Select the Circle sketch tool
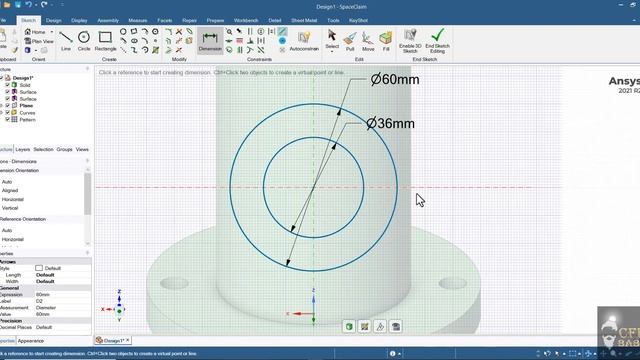Image resolution: width=640 pixels, height=360 pixels. pyautogui.click(x=84, y=41)
